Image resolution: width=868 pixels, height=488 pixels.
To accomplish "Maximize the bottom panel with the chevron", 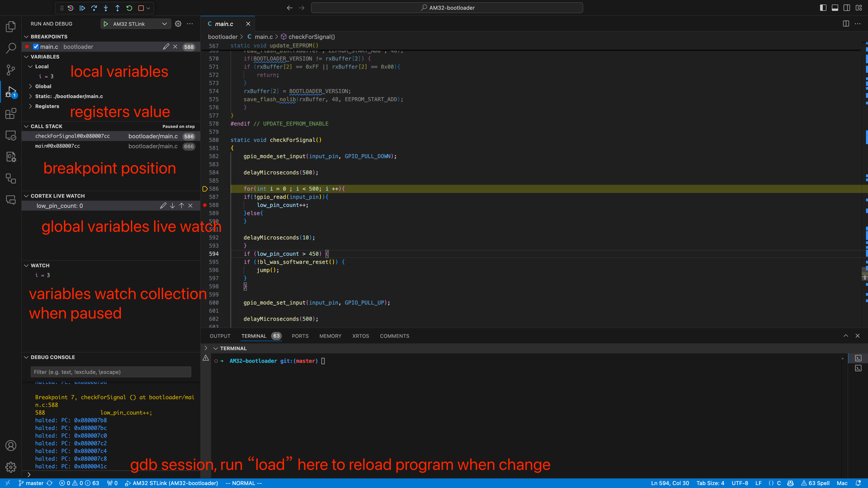I will coord(846,336).
